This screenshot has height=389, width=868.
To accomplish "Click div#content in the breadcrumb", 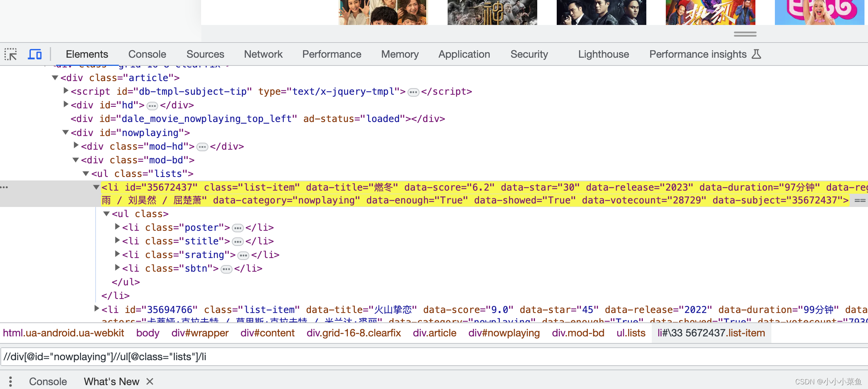I will click(268, 333).
